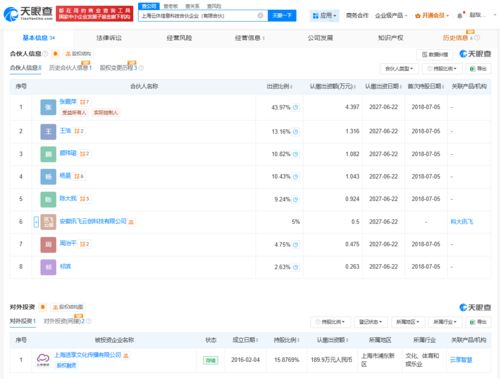Screen dimensions: 500x379
Task: Clear the search box with the X icon
Action: pyautogui.click(x=260, y=15)
